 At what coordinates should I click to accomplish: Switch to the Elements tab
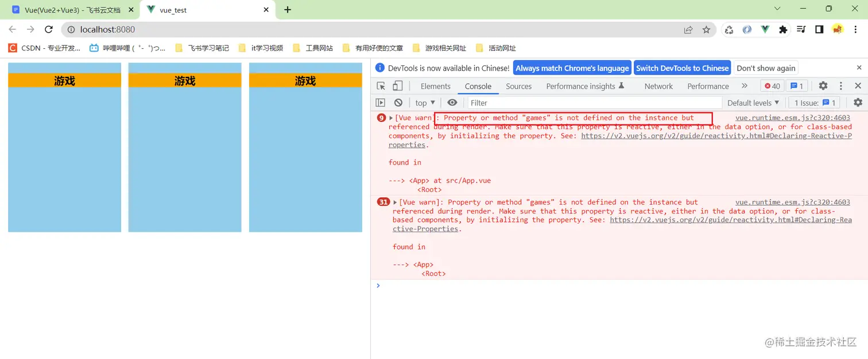(x=436, y=86)
